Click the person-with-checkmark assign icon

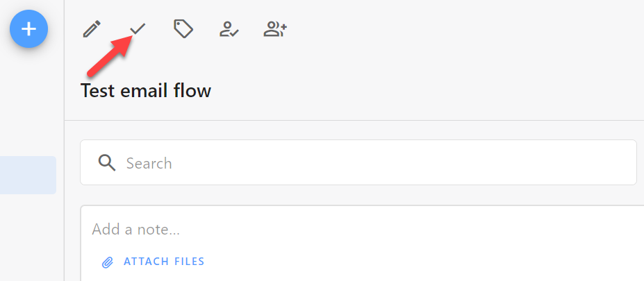click(229, 30)
